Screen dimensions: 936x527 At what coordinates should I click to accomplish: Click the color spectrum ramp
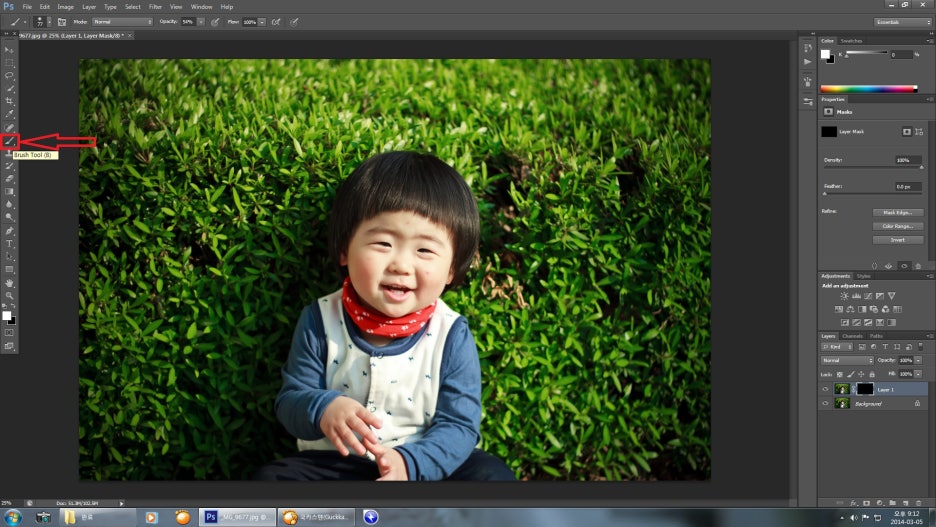tap(868, 89)
